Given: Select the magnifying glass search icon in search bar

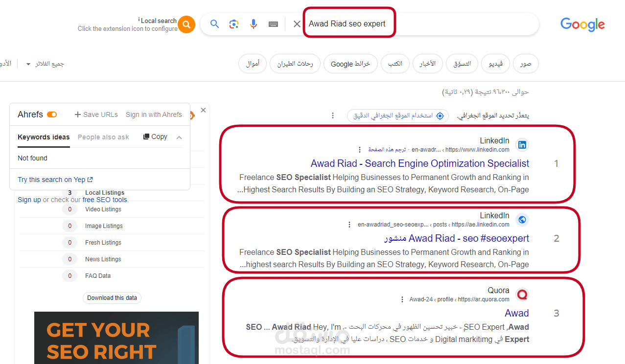Looking at the screenshot, I should tap(214, 23).
